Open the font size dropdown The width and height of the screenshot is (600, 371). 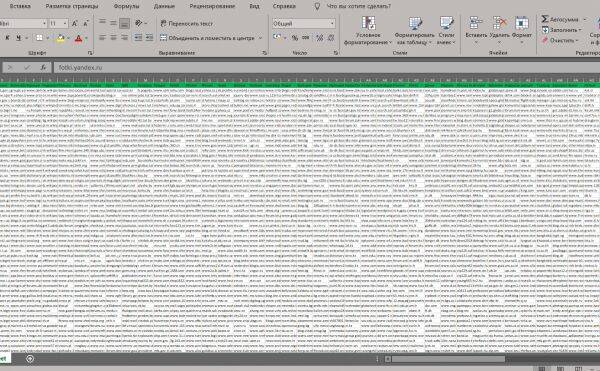(x=65, y=24)
